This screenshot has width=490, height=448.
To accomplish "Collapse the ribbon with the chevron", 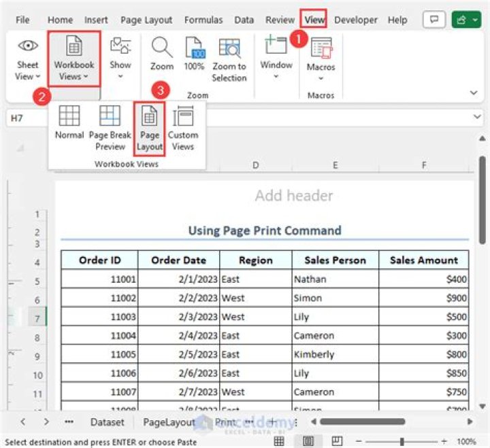I will (x=474, y=92).
